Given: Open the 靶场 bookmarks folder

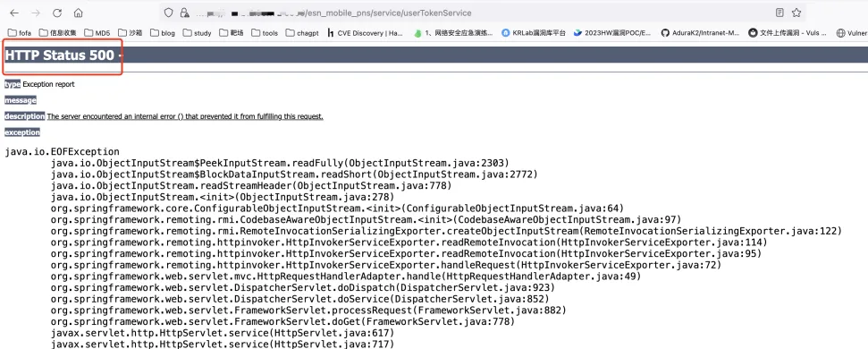Looking at the screenshot, I should tap(232, 33).
